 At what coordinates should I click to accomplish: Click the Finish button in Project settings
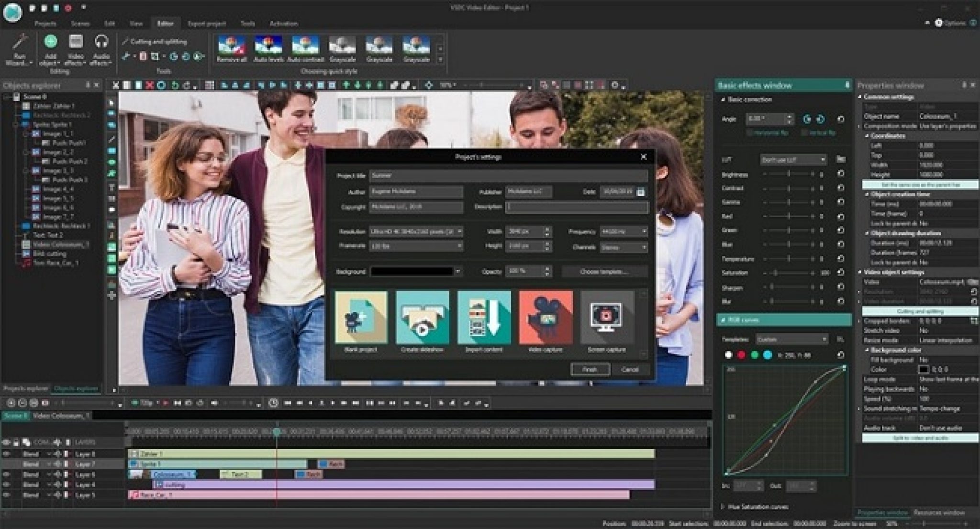coord(589,369)
